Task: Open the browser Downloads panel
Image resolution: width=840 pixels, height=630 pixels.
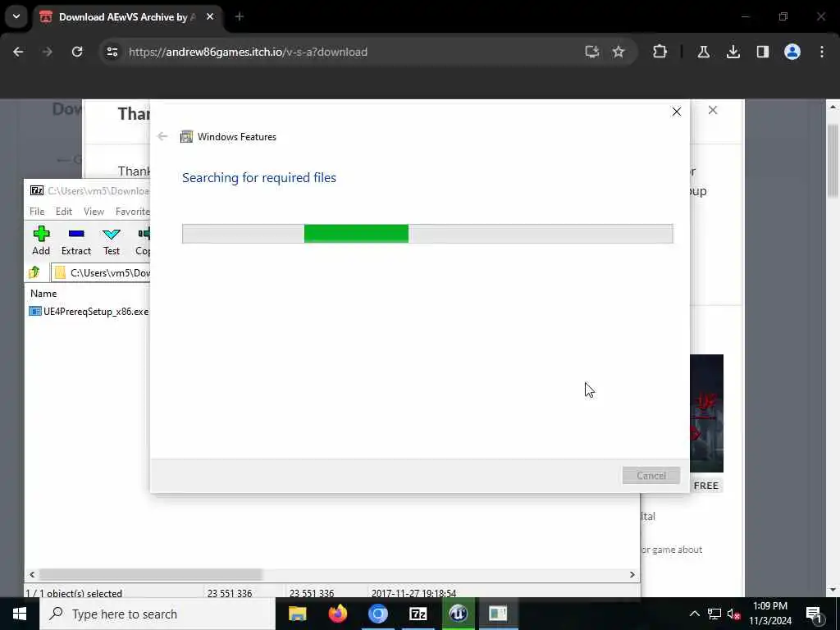Action: point(733,52)
